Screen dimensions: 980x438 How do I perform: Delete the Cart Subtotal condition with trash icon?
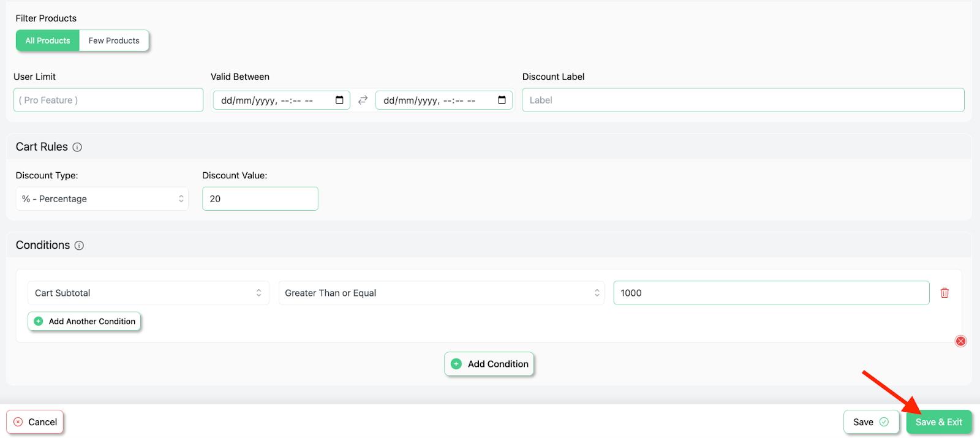click(x=944, y=293)
